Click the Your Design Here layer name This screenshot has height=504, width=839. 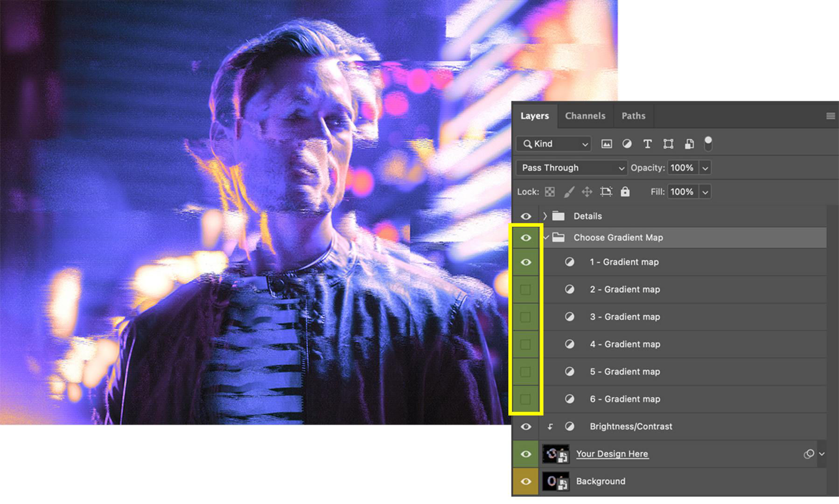tap(612, 454)
